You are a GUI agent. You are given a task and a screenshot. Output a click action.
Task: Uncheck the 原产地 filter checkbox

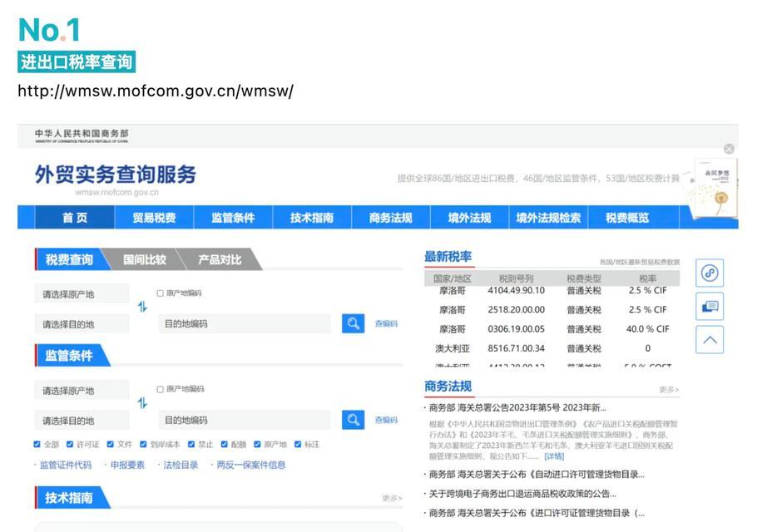point(257,445)
